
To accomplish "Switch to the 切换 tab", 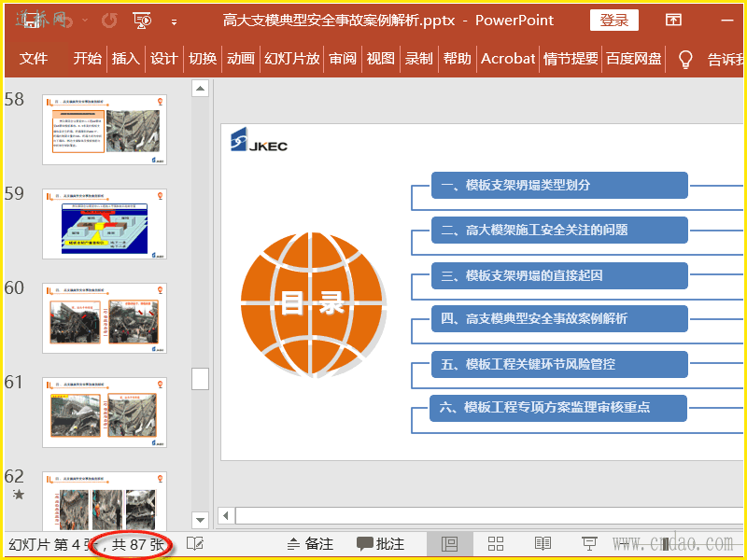I will click(203, 59).
